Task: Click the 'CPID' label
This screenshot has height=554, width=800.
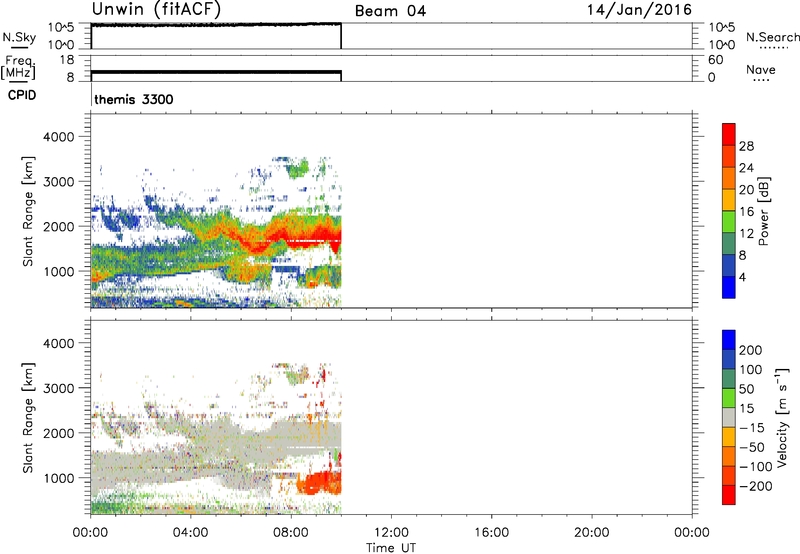Action: click(x=22, y=95)
